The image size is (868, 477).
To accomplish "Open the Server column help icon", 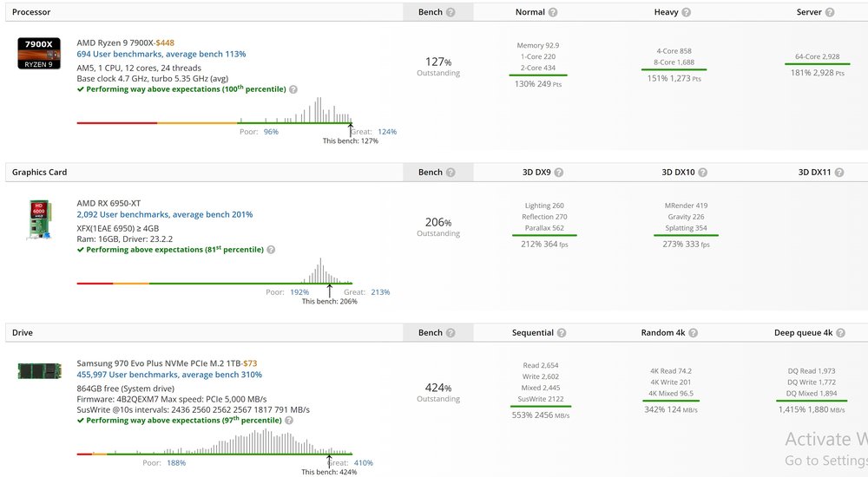I will [830, 13].
